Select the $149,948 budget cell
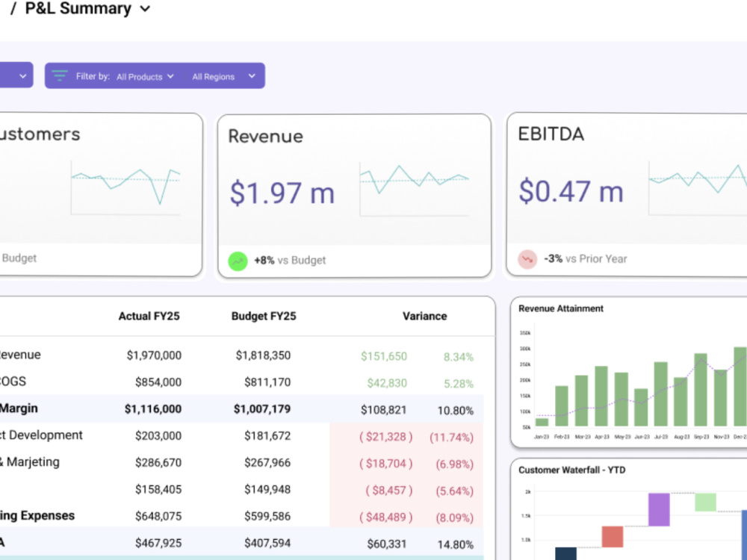Viewport: 747px width, 560px height. pos(267,490)
